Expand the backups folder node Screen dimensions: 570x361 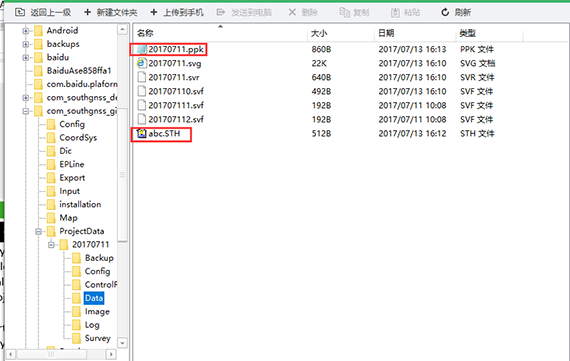click(x=25, y=44)
